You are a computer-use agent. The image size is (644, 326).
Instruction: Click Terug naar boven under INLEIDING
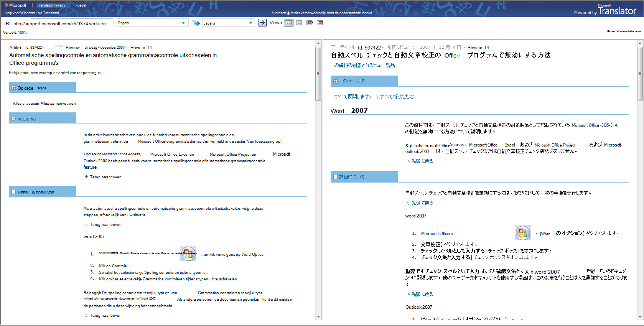coord(105,177)
